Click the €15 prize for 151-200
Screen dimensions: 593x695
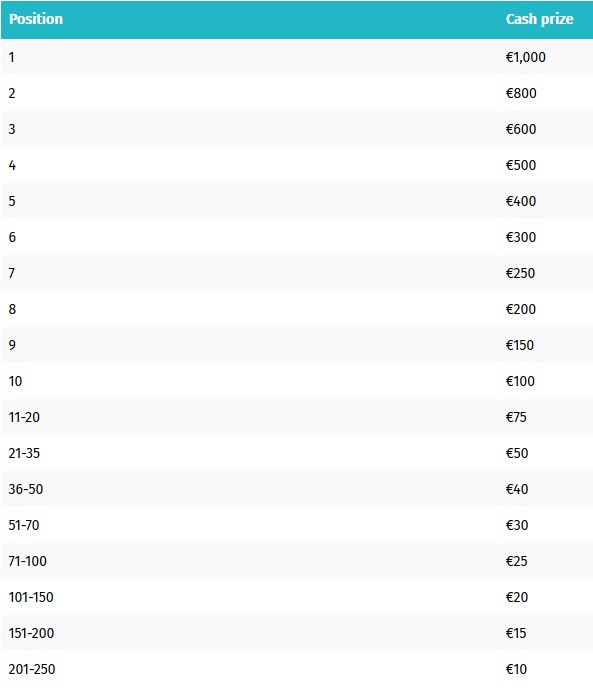click(x=516, y=633)
